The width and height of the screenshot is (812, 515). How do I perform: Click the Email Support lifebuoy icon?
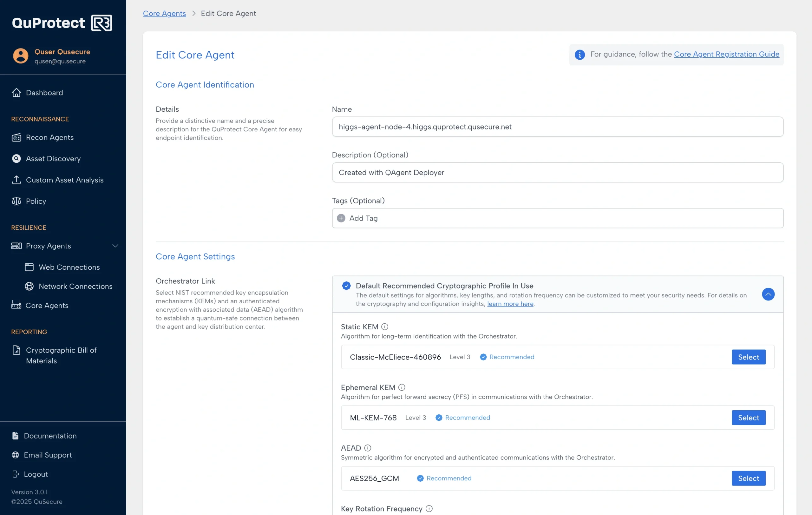pyautogui.click(x=15, y=455)
